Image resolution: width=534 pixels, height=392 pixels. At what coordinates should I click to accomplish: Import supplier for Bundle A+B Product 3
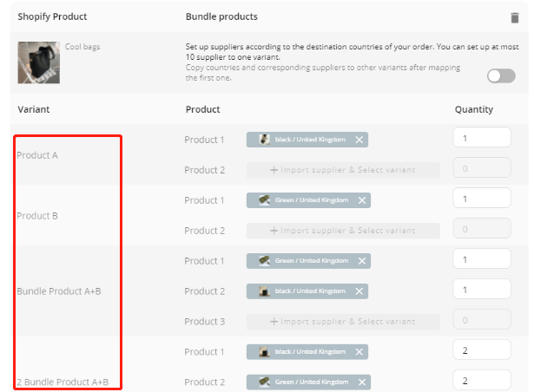[x=343, y=322]
